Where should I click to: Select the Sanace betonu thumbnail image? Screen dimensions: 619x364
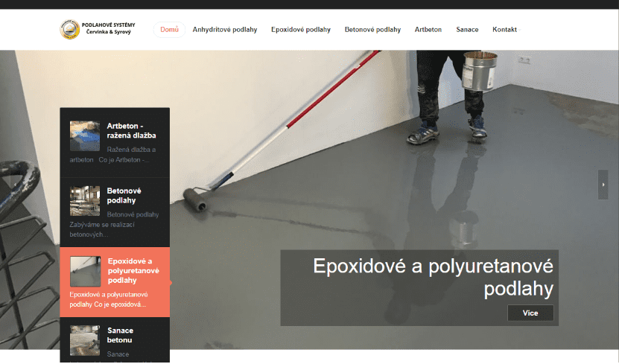click(x=85, y=341)
